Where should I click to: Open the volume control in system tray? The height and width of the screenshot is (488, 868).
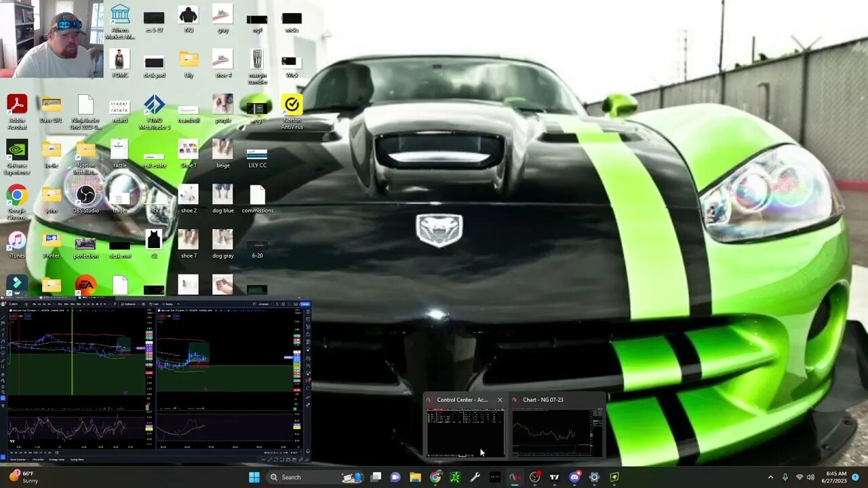811,477
